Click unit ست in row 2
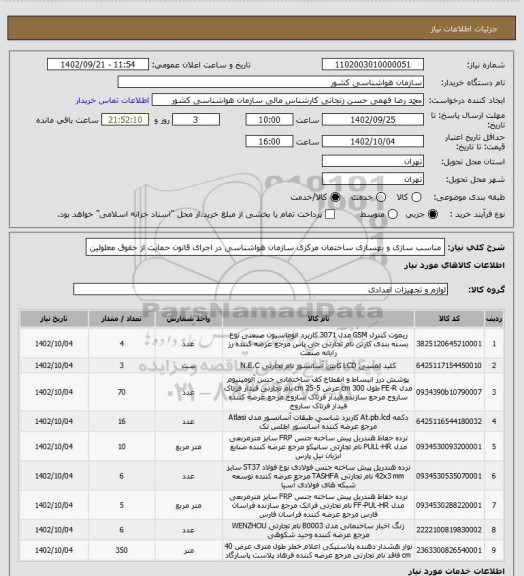This screenshot has width=524, height=576. [x=189, y=366]
